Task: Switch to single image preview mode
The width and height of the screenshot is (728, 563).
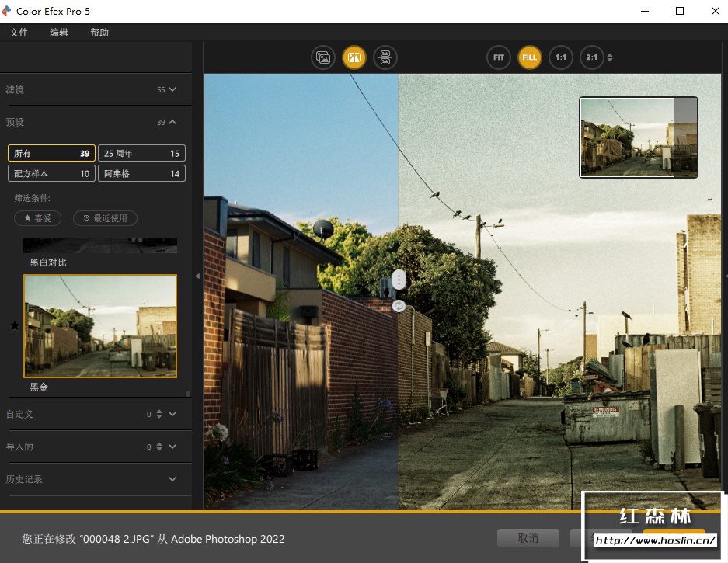Action: [x=323, y=57]
